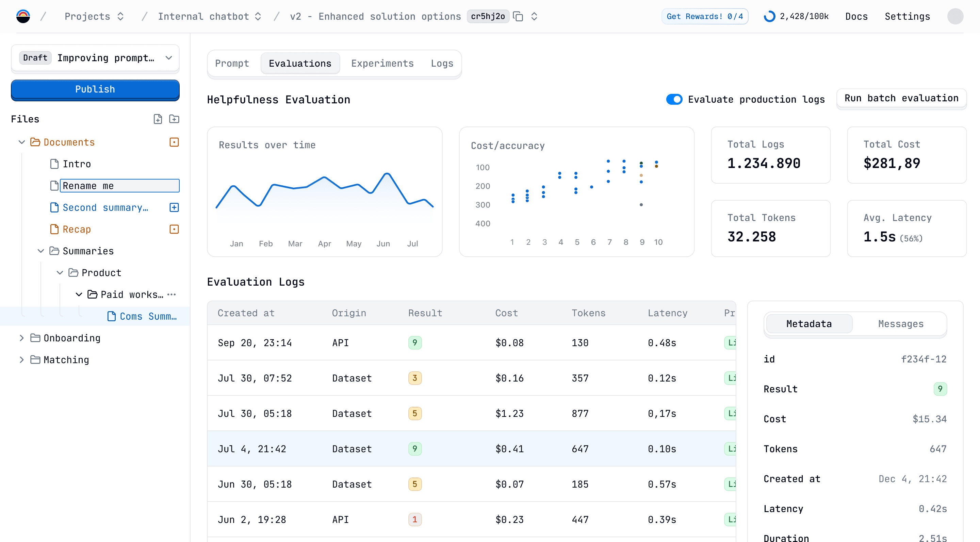The height and width of the screenshot is (542, 980).
Task: Click the Rename me file name field
Action: (119, 186)
